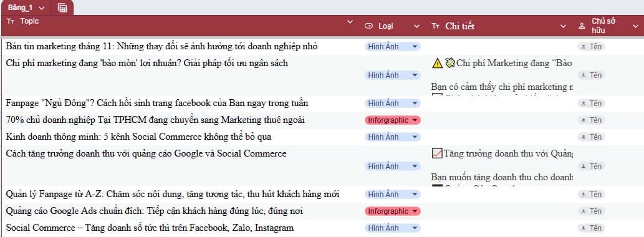Click Tên owner chip in Quảng cáo Google Ads row
The width and height of the screenshot is (644, 237).
[591, 211]
